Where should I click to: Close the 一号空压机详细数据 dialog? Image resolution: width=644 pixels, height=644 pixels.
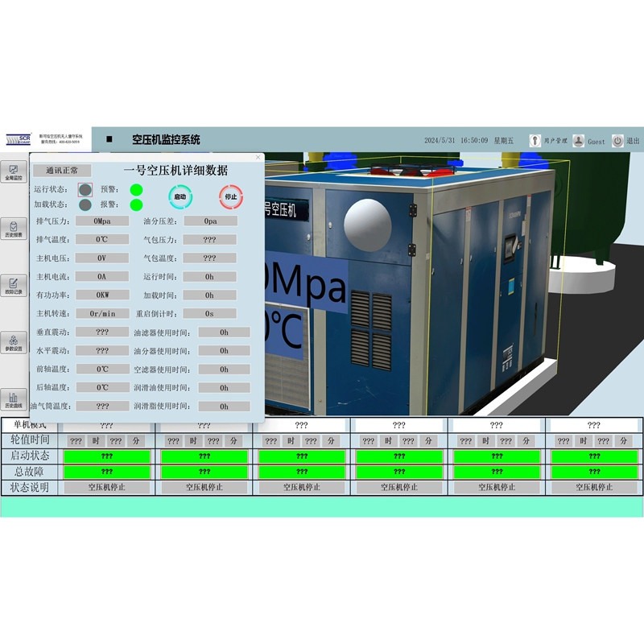click(258, 157)
